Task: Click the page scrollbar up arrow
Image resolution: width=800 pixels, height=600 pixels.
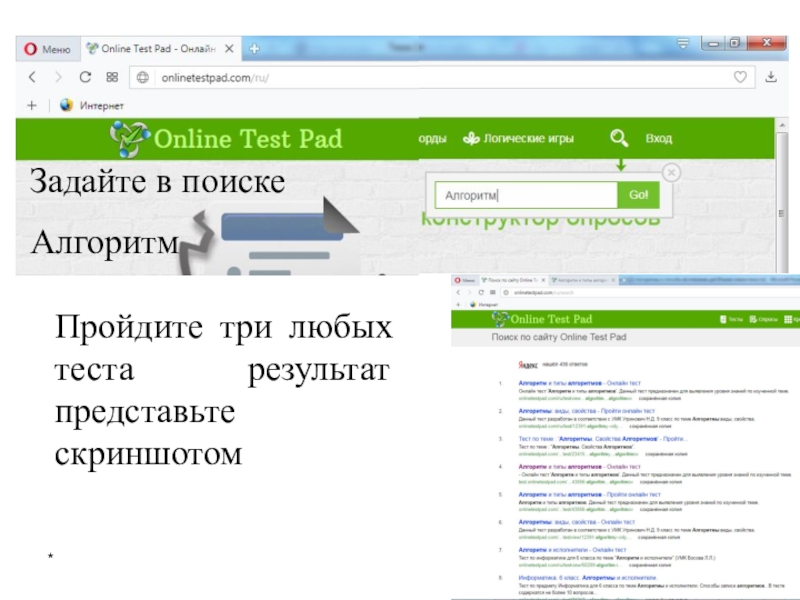Action: tap(782, 125)
